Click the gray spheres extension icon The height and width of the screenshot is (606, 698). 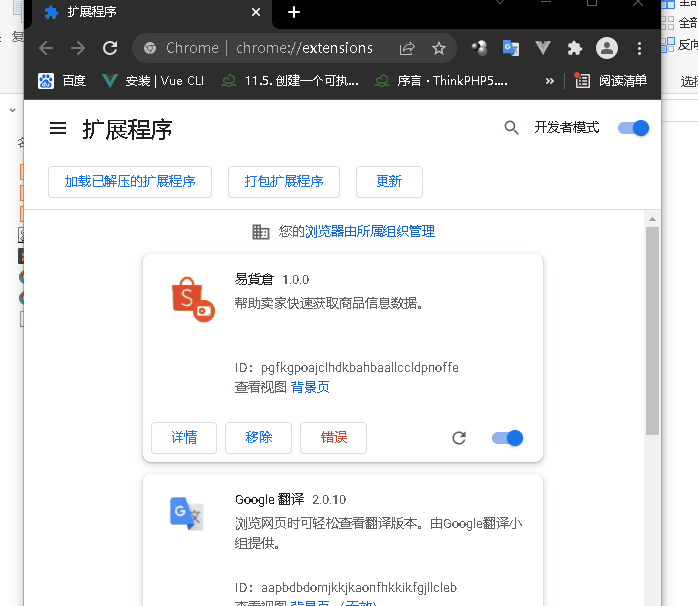[x=479, y=48]
